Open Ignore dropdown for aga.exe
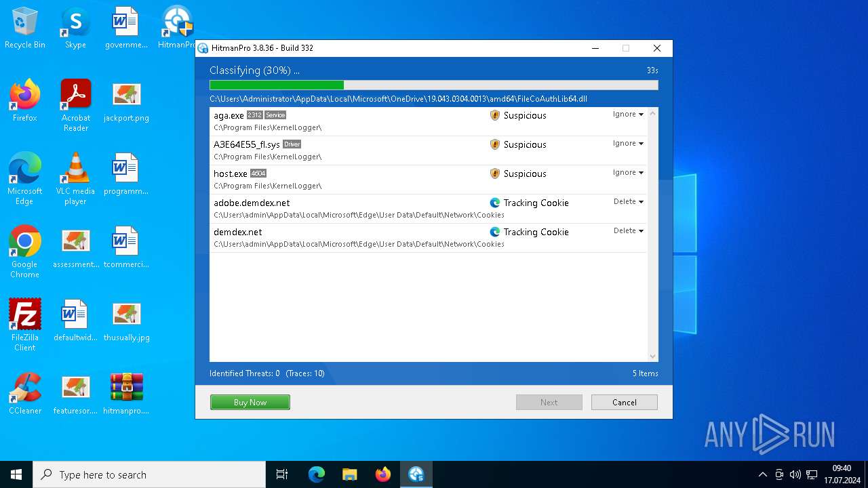Image resolution: width=868 pixels, height=488 pixels. coord(628,115)
